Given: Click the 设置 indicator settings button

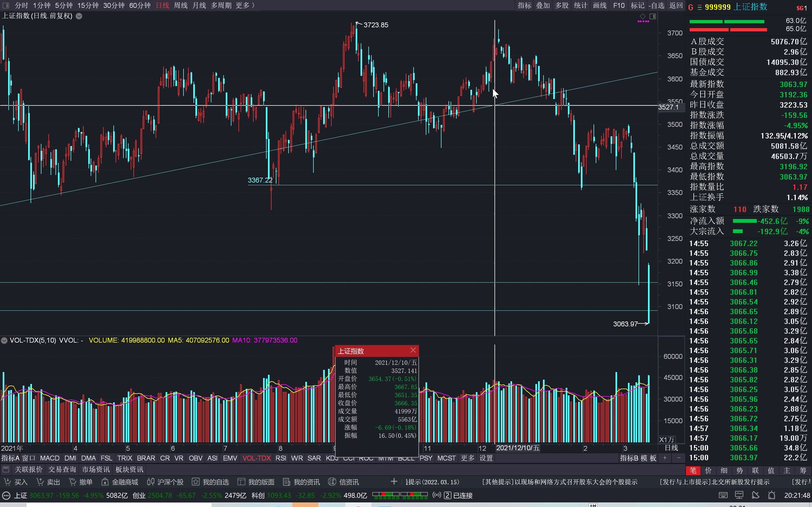Looking at the screenshot, I should pos(486,458).
